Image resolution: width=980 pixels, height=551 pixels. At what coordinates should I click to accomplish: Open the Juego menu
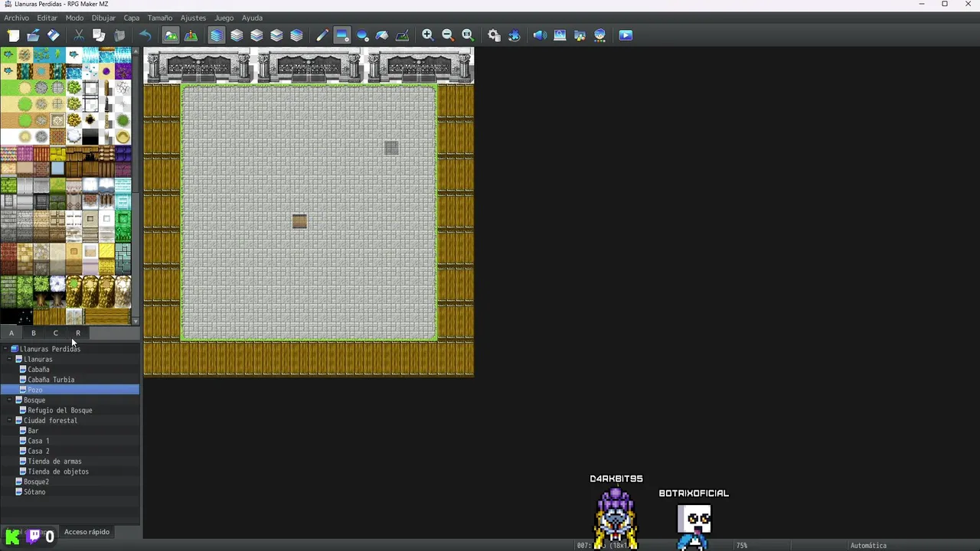pyautogui.click(x=224, y=18)
